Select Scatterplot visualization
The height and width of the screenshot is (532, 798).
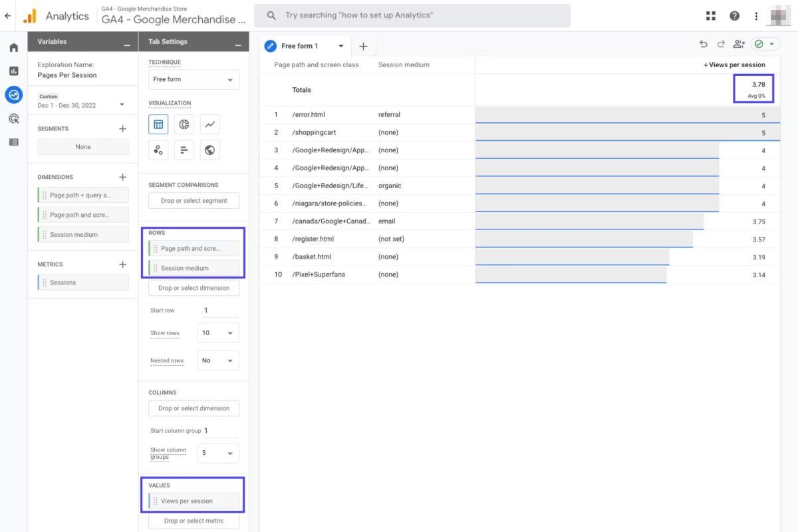pyautogui.click(x=158, y=150)
